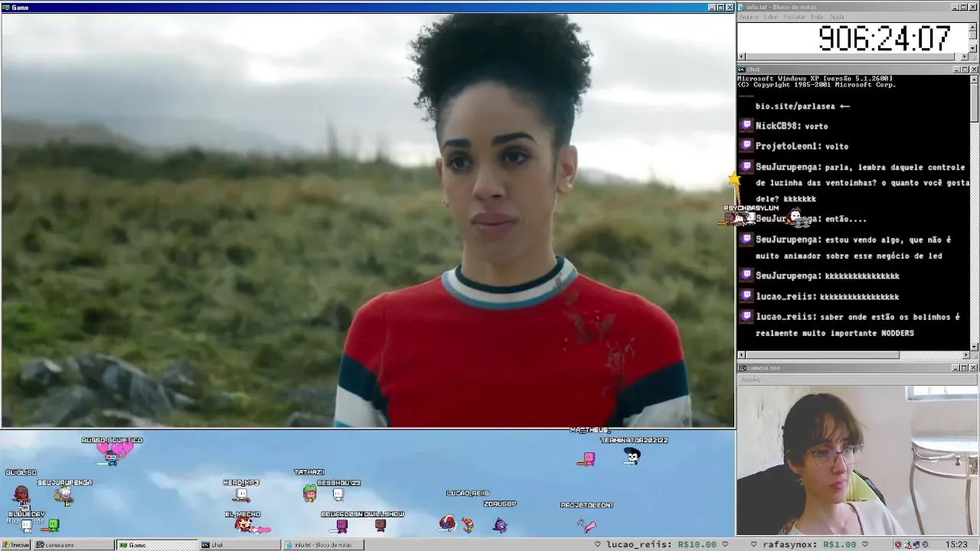Click chat window scroll up arrow
The image size is (980, 551).
tap(974, 79)
